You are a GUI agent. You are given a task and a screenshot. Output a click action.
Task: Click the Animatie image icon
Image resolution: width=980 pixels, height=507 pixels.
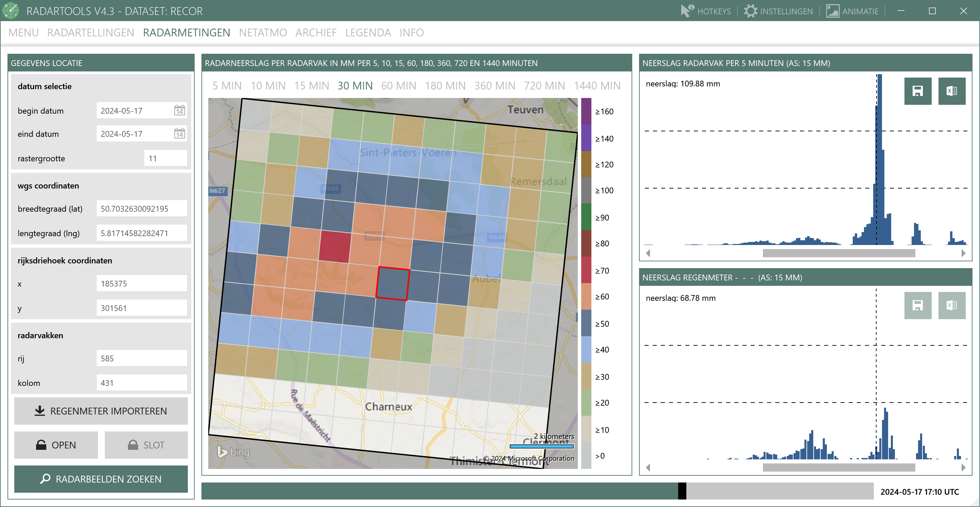pos(832,11)
